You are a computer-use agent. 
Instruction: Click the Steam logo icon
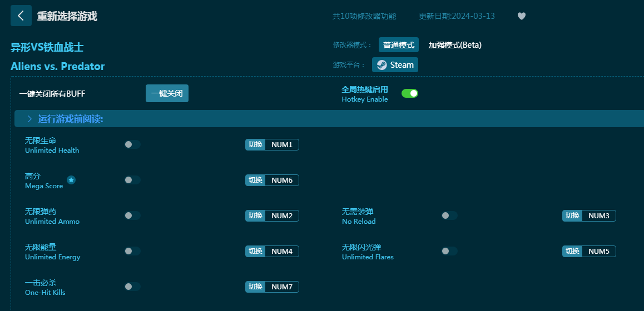tap(382, 65)
